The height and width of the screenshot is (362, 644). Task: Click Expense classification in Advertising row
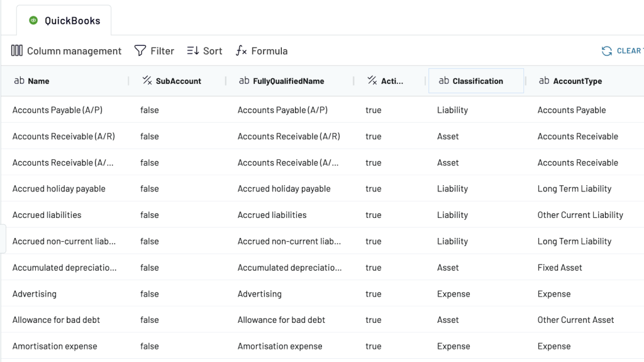(453, 294)
